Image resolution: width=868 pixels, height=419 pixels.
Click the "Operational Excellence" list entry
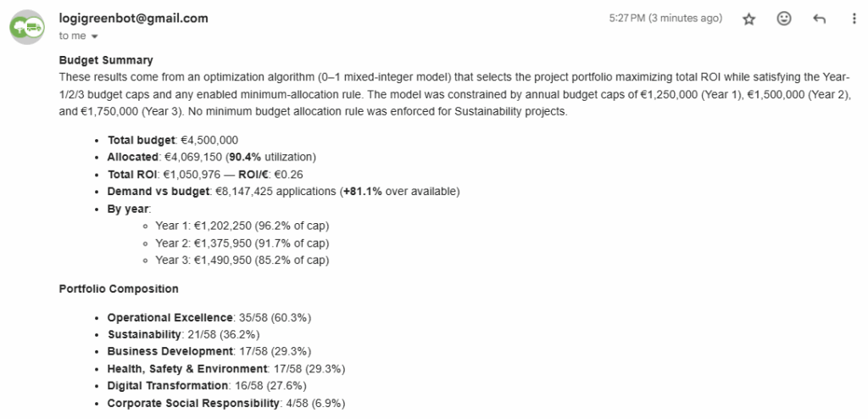[170, 317]
